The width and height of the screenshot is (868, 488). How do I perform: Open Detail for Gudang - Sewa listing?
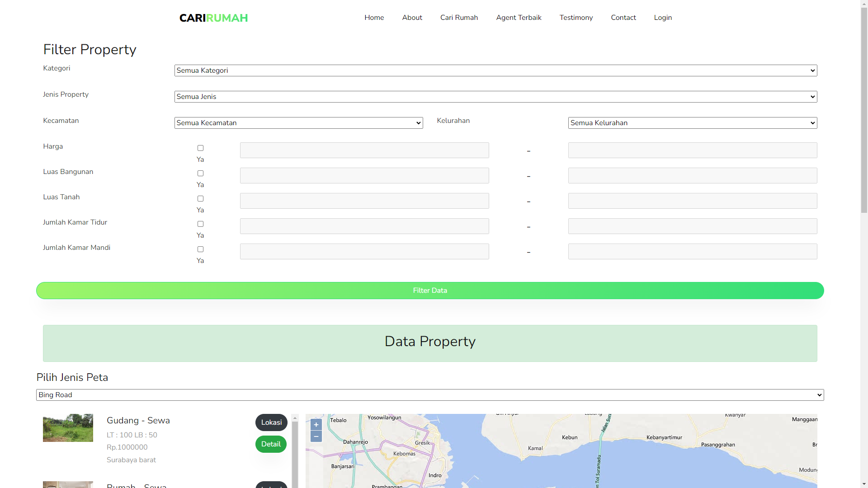[x=271, y=444]
